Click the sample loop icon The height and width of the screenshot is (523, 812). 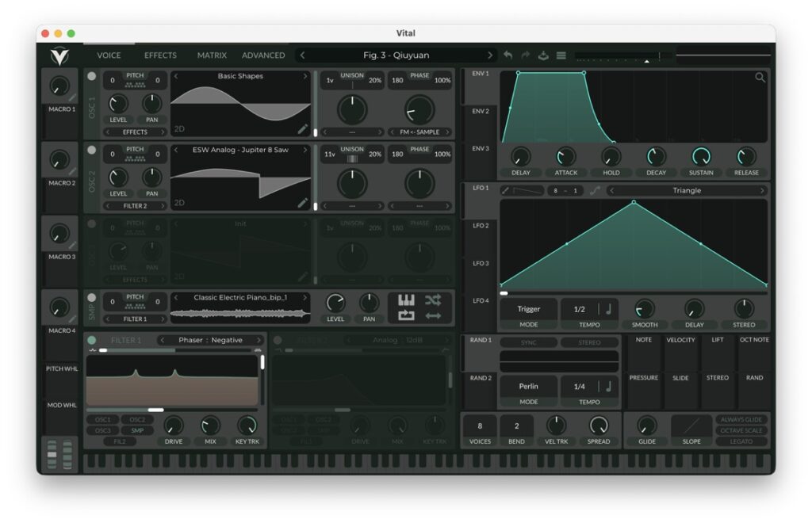(406, 315)
